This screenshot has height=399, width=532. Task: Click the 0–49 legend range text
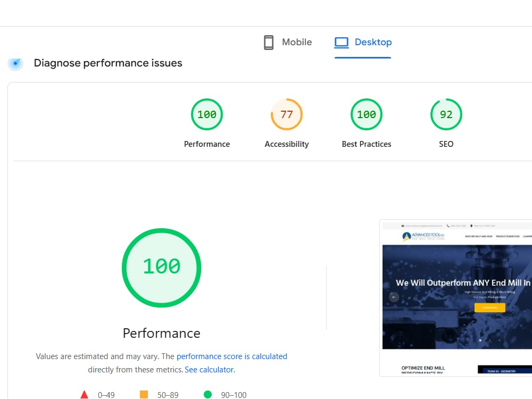pos(106,395)
